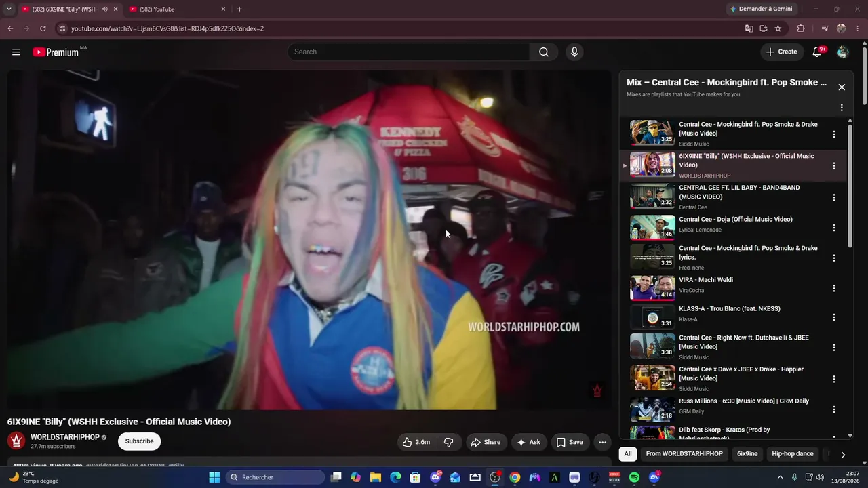Open Chrome media controls icon
The width and height of the screenshot is (868, 488).
point(825,28)
